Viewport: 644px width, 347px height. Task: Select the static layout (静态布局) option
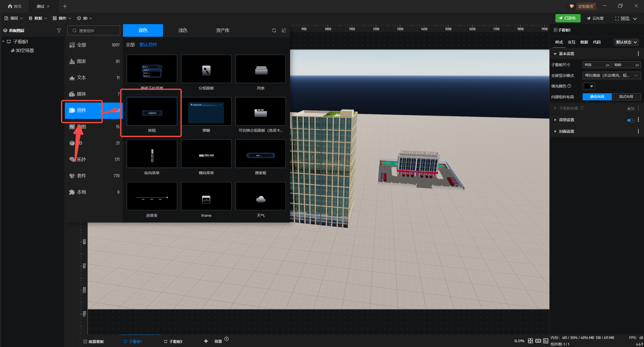pyautogui.click(x=597, y=97)
